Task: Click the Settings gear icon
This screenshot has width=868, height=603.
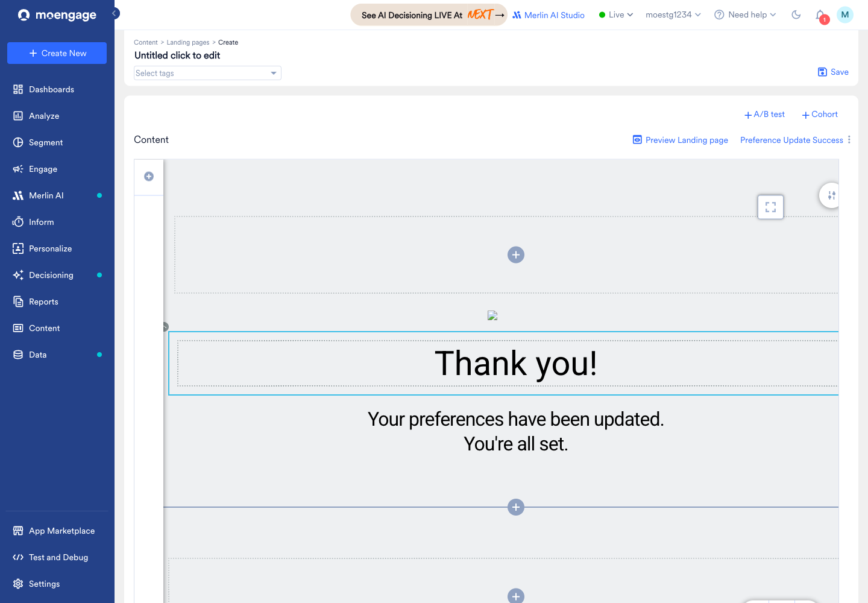Action: tap(18, 584)
